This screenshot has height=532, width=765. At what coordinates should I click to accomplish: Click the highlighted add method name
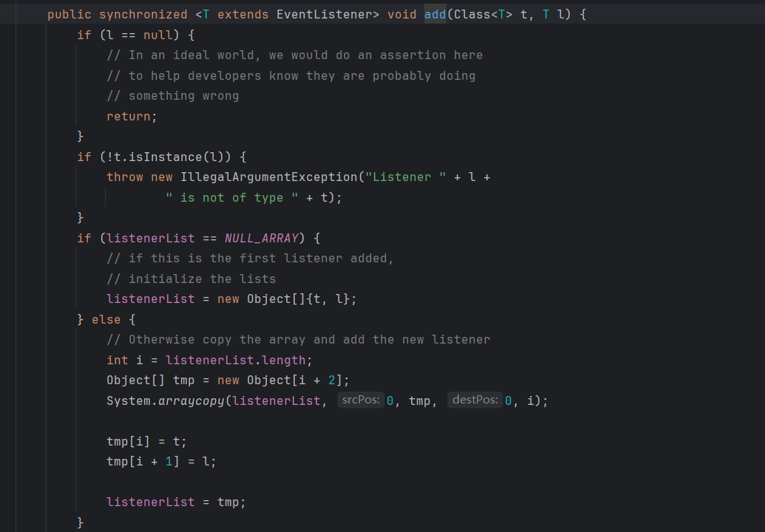435,15
